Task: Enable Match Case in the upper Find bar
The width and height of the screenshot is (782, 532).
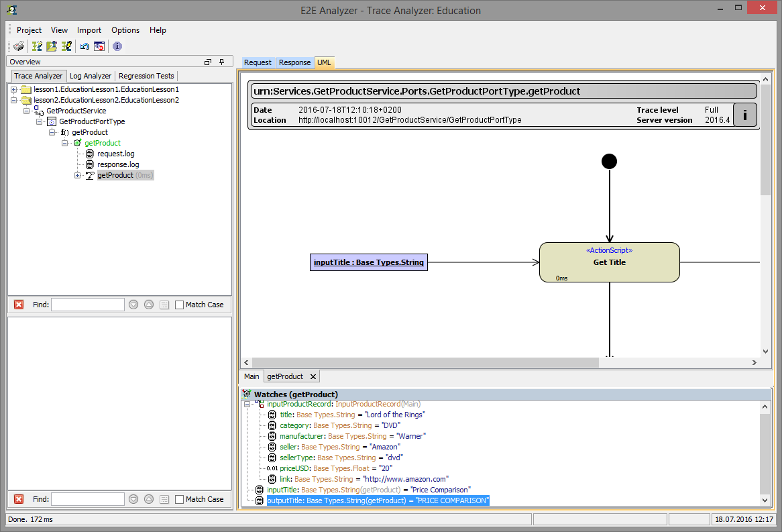Action: point(179,304)
